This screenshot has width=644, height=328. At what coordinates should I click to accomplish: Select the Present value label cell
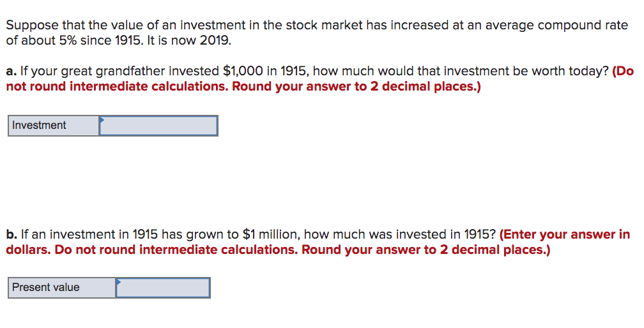click(x=61, y=288)
